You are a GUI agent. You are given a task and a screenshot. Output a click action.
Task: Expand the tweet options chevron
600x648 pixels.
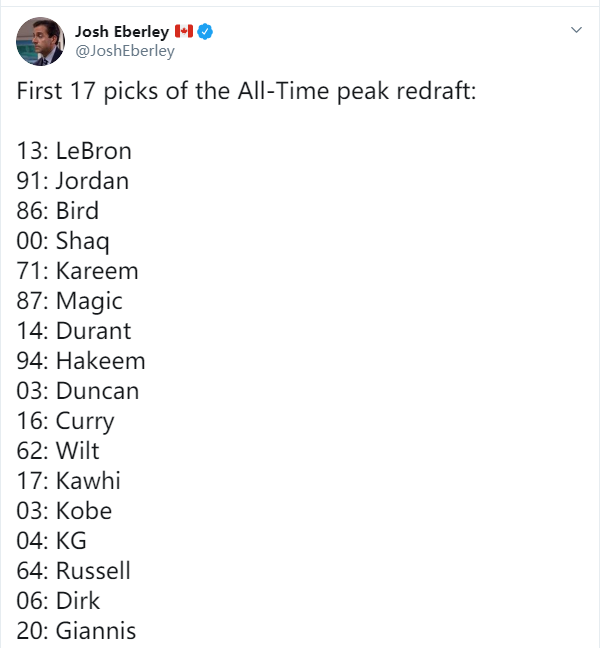[576, 30]
